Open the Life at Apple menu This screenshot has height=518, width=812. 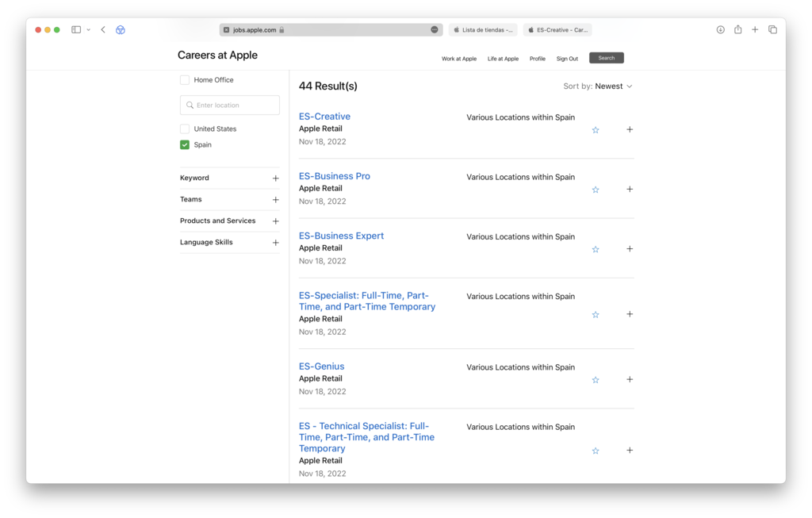click(503, 59)
